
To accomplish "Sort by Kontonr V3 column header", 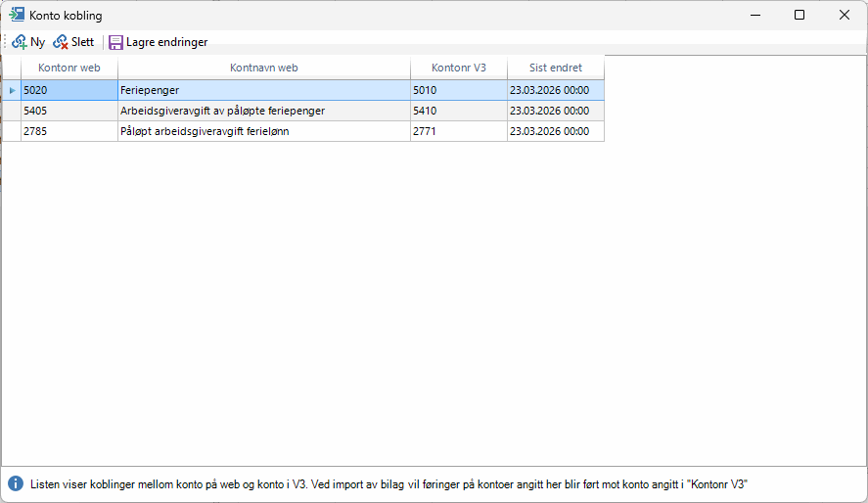I will [x=458, y=68].
